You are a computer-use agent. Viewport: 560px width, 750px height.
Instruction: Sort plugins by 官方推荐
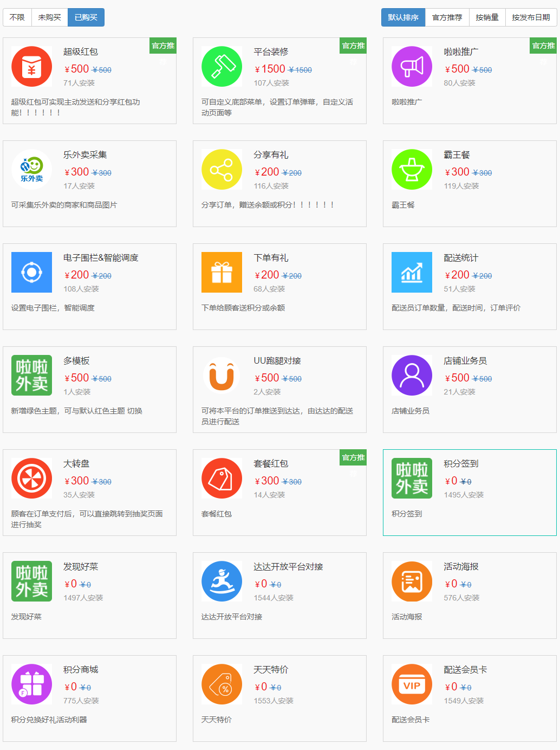pos(447,17)
